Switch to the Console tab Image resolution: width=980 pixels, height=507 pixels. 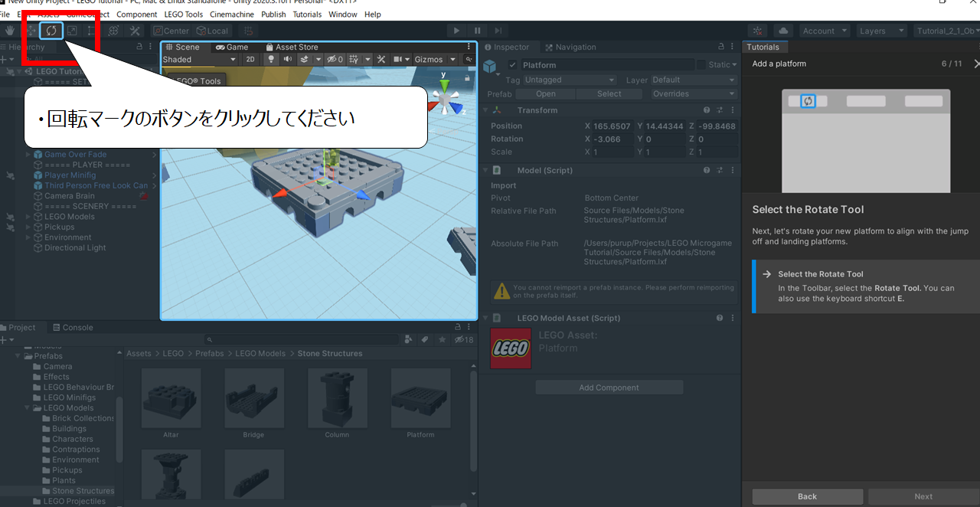click(x=71, y=327)
